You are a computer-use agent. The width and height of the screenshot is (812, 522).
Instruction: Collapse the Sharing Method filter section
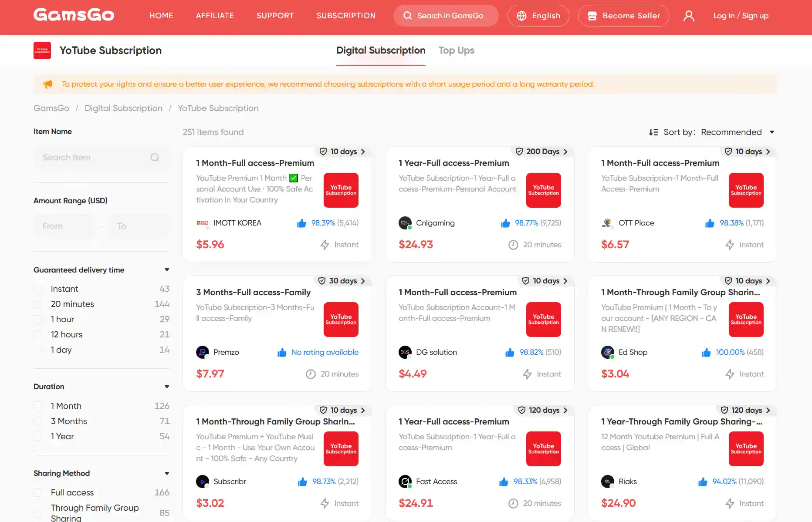pyautogui.click(x=167, y=473)
